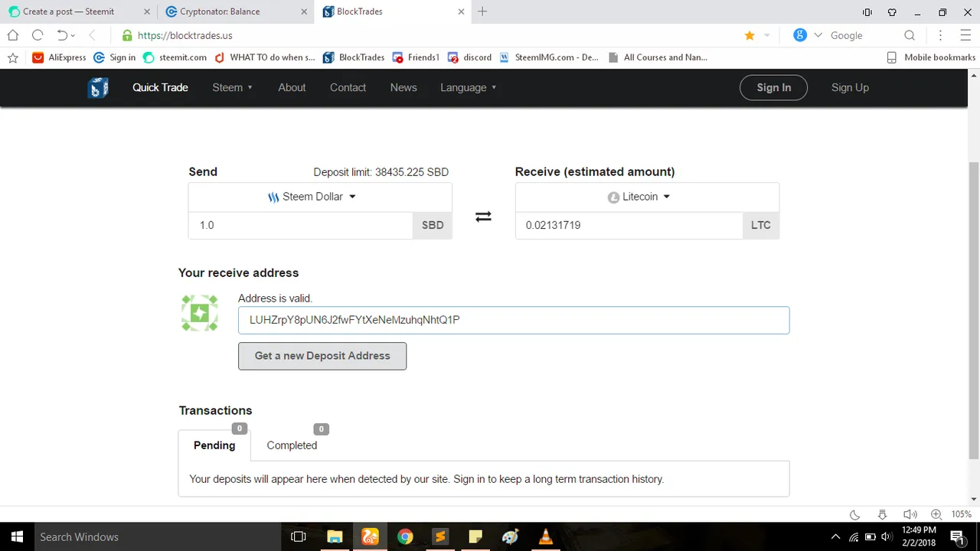The height and width of the screenshot is (551, 980).
Task: Select the Pending transactions tab
Action: point(214,445)
